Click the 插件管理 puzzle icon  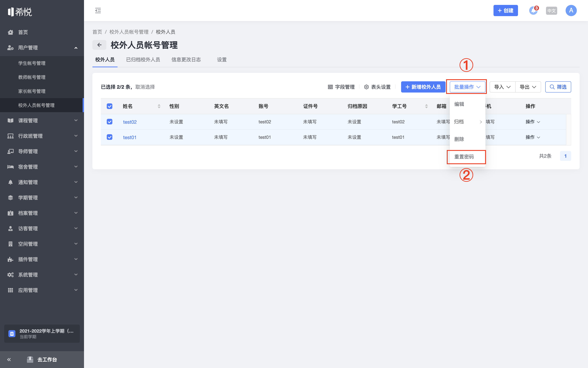click(10, 259)
